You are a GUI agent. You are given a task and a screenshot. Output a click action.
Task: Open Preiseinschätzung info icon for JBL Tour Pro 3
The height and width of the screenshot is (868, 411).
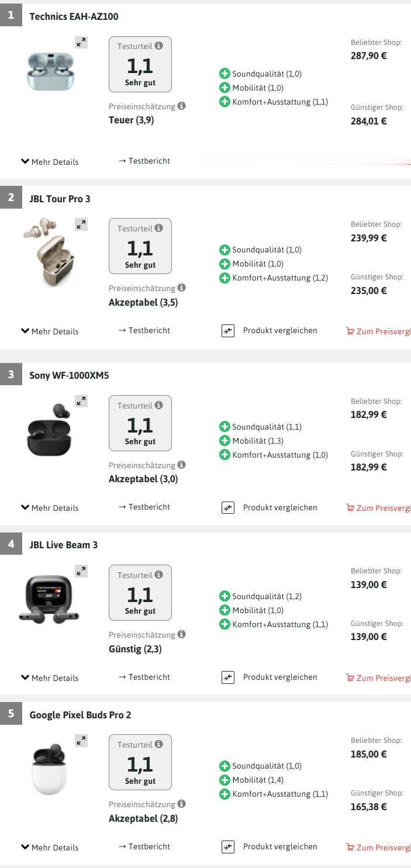click(181, 288)
